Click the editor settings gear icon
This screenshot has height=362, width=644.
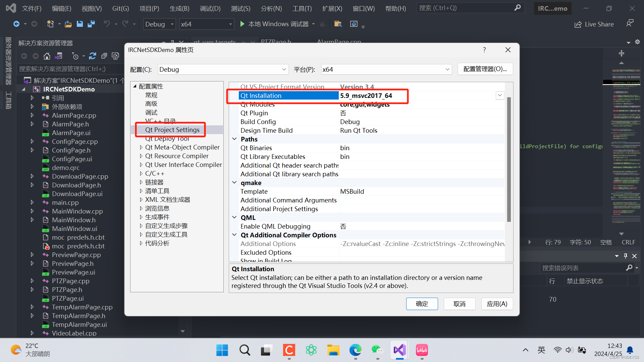coord(637,42)
